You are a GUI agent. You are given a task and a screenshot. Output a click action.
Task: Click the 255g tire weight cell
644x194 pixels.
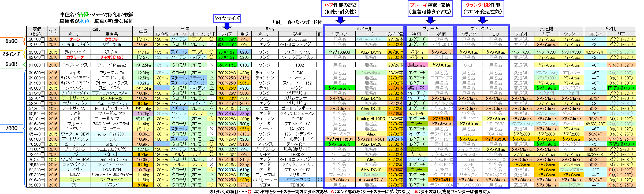point(244,129)
